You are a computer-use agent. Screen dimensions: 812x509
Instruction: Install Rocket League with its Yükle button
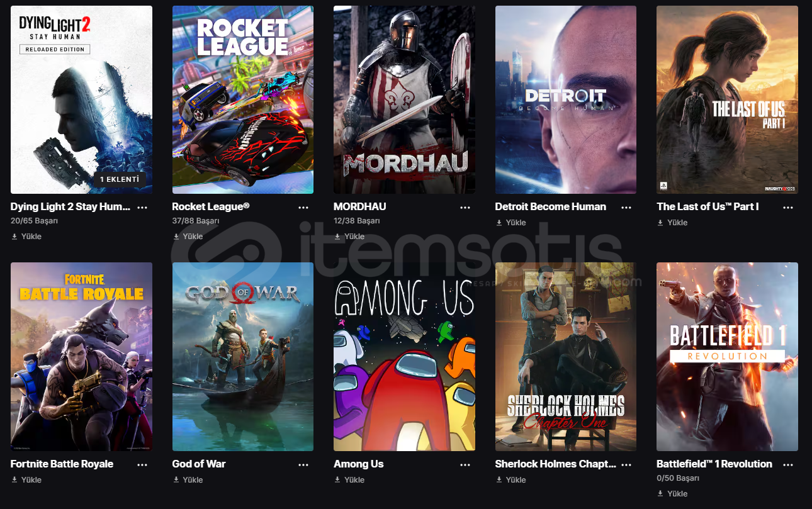point(188,237)
